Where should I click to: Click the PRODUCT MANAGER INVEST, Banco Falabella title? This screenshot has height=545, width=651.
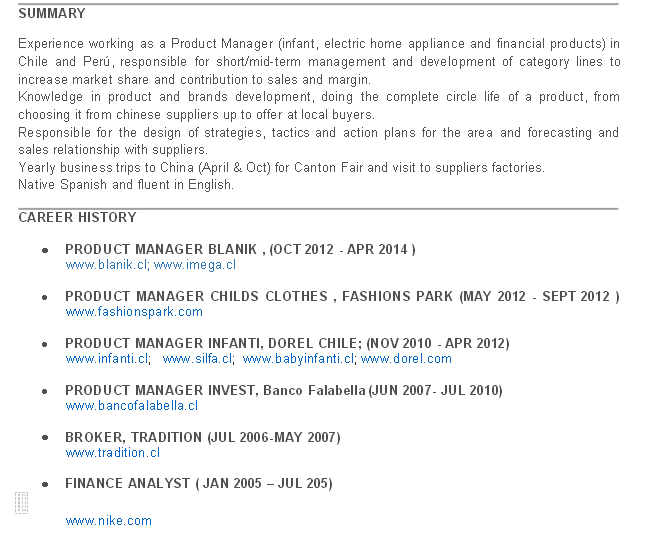pos(283,390)
